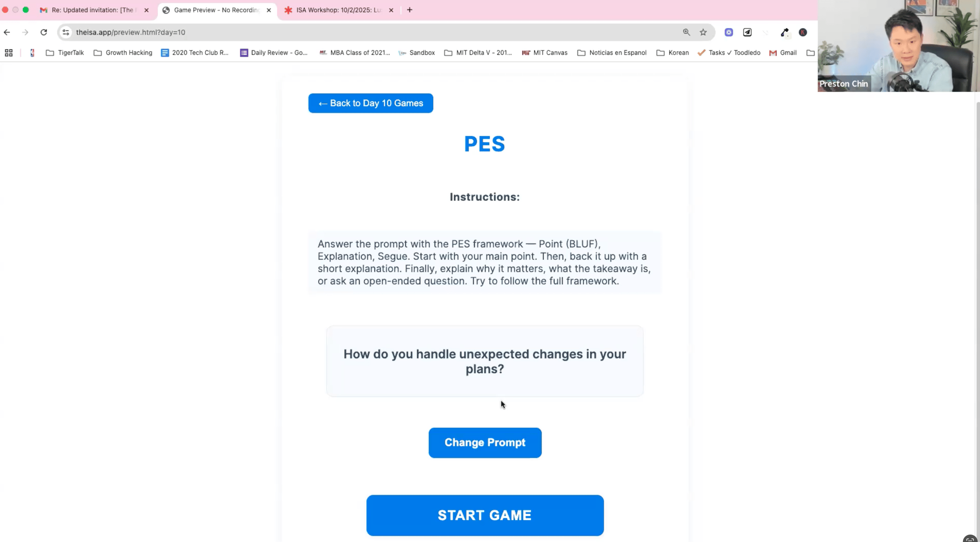Go back to the previous page
This screenshot has height=542, width=980.
[7, 32]
